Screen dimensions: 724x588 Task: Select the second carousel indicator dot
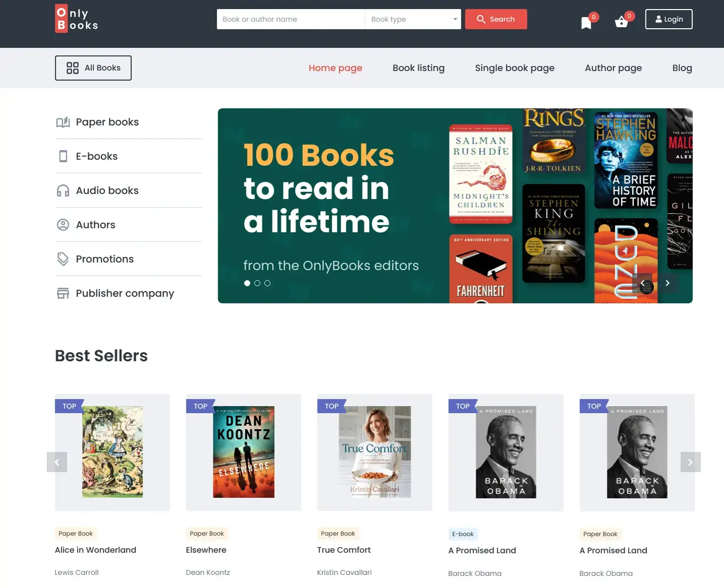pos(257,283)
